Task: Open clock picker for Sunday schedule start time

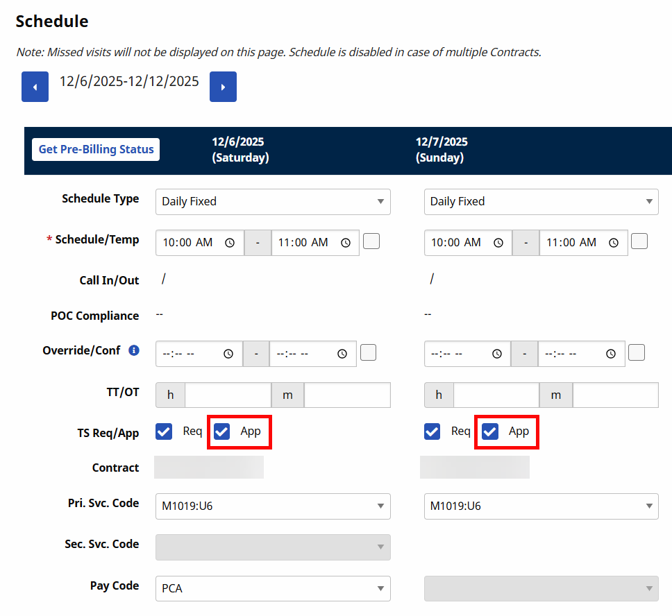Action: pos(498,243)
